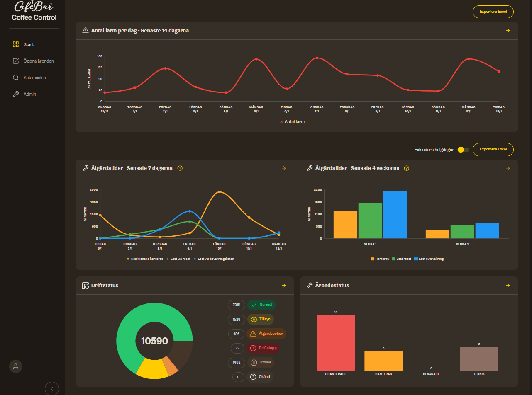Click help icon beside Senaste 4 veckorna

pyautogui.click(x=406, y=168)
